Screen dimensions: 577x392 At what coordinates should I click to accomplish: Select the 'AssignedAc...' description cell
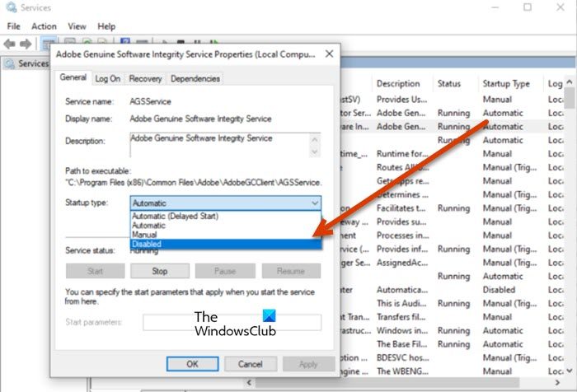point(402,263)
